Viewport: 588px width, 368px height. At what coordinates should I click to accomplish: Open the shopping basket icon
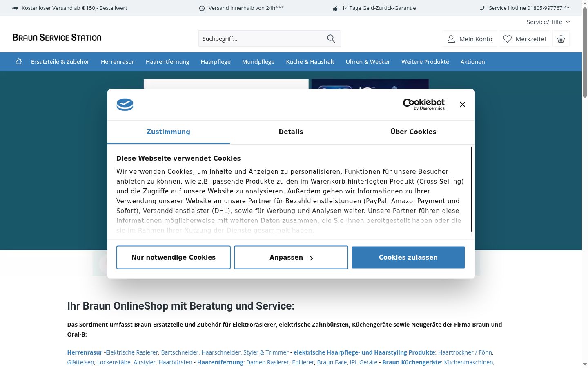(561, 39)
